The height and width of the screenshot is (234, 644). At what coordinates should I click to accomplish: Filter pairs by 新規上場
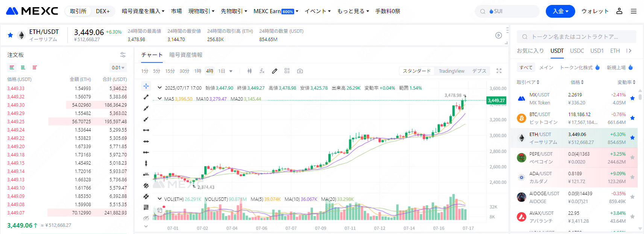(620, 67)
